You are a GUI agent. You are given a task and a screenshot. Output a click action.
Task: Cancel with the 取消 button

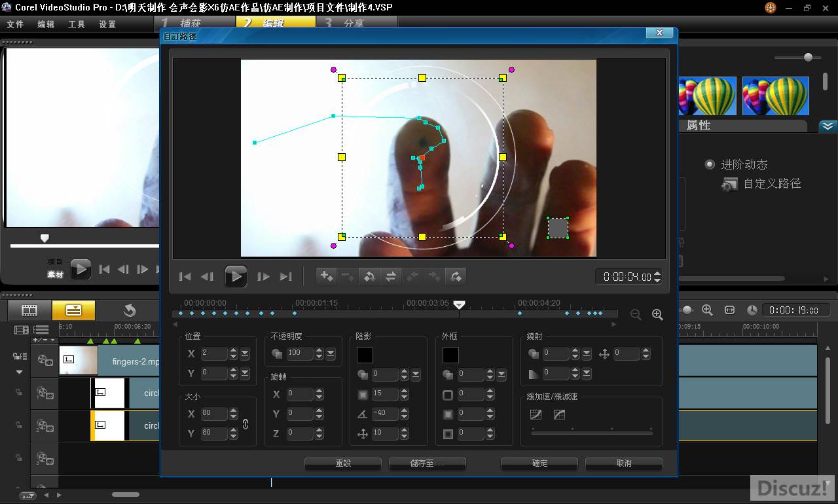[624, 463]
